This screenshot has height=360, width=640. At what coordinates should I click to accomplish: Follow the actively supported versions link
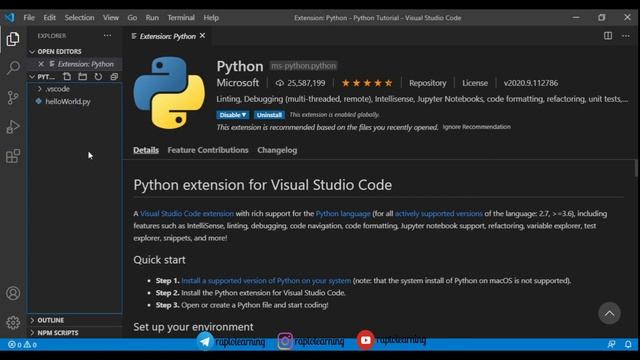tap(438, 213)
